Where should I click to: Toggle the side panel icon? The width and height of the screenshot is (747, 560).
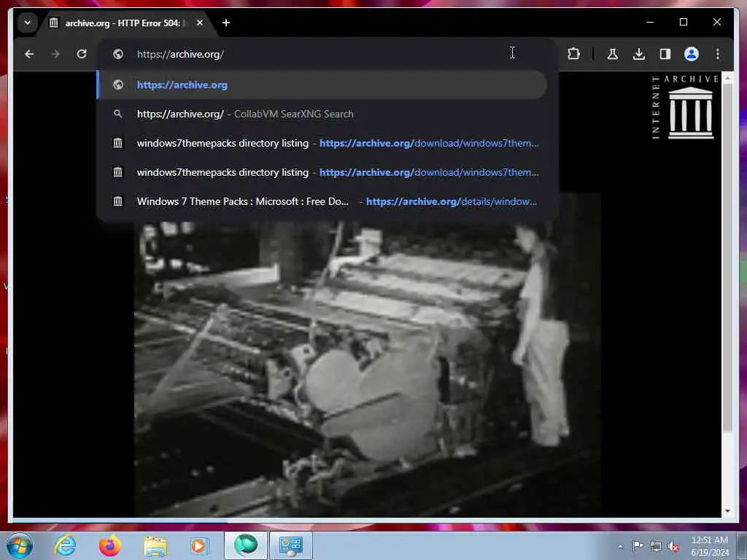tap(665, 54)
